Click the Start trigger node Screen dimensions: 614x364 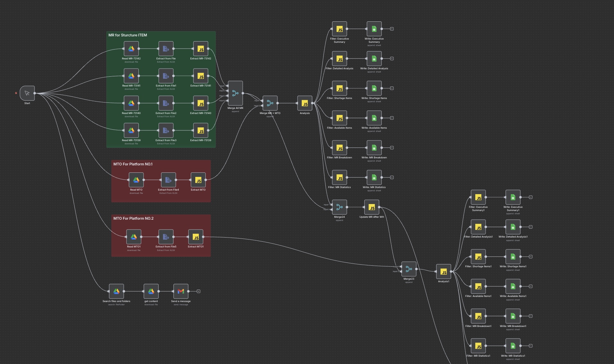click(x=27, y=93)
